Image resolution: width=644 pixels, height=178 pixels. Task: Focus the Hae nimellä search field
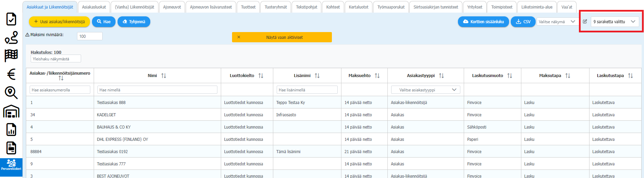click(157, 90)
